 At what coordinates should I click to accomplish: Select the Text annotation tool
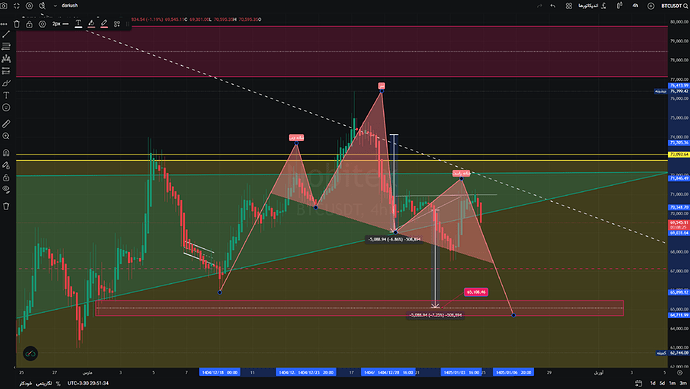[x=6, y=95]
